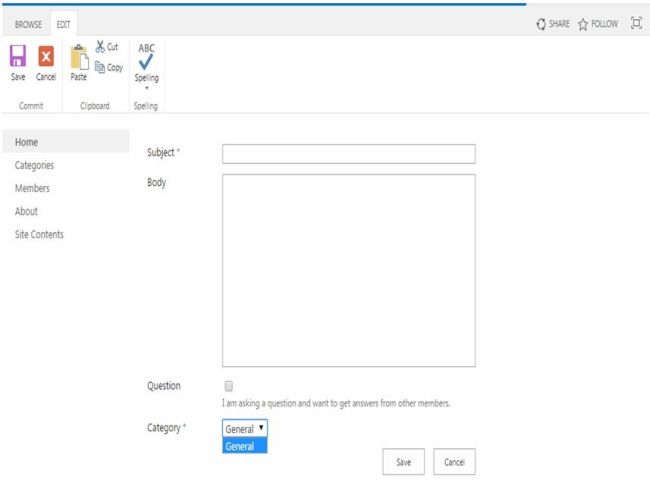The width and height of the screenshot is (650, 483).
Task: Click into the Subject text field
Action: pos(349,154)
